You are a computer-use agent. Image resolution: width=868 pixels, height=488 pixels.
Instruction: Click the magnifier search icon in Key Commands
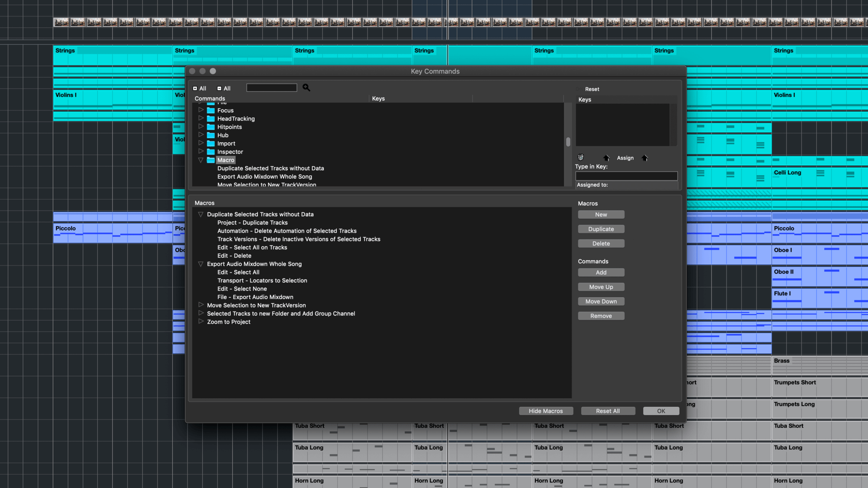pyautogui.click(x=306, y=88)
